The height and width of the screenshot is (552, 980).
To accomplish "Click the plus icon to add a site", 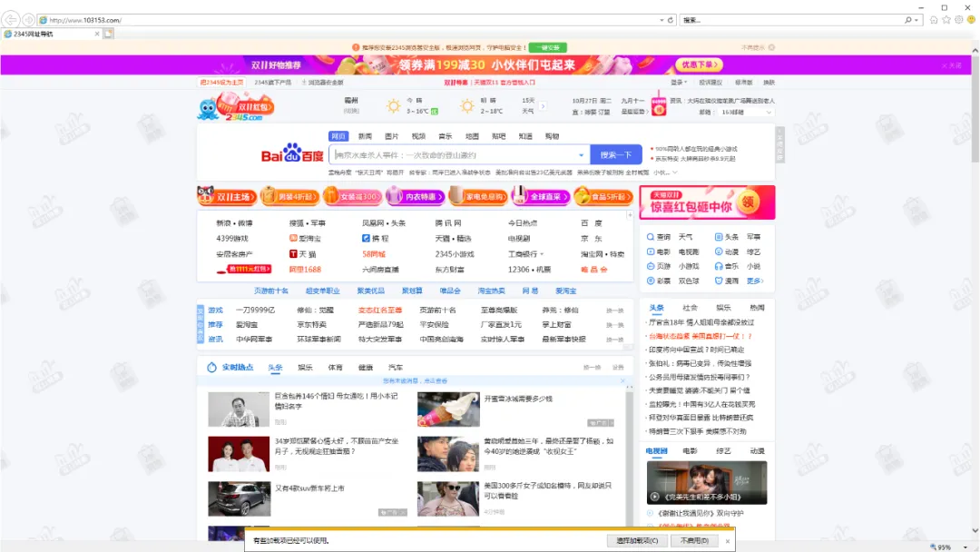I will pos(630,215).
